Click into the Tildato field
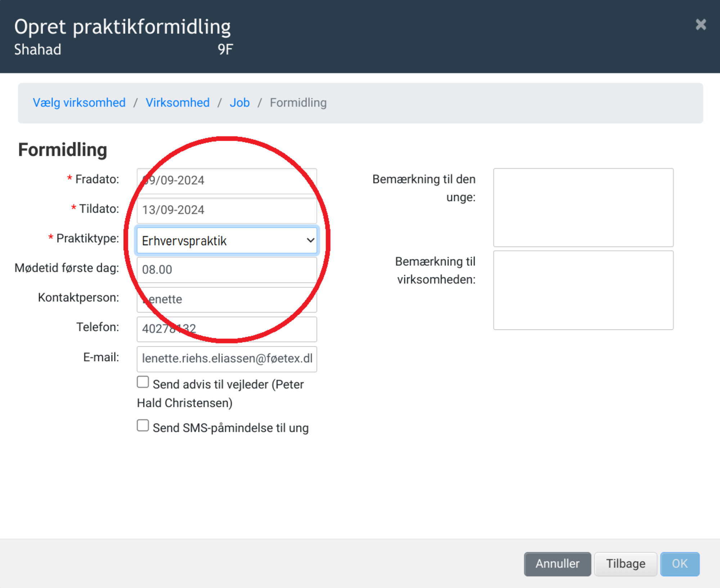 coord(227,210)
